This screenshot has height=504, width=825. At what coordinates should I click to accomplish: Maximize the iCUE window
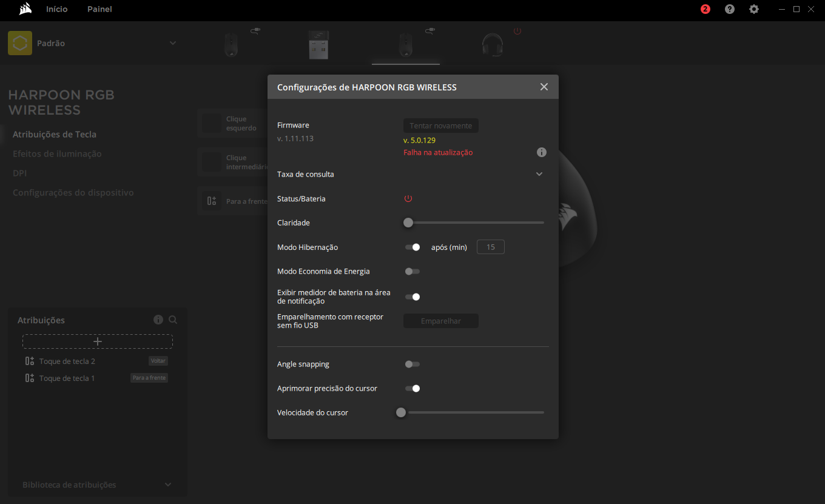point(796,9)
